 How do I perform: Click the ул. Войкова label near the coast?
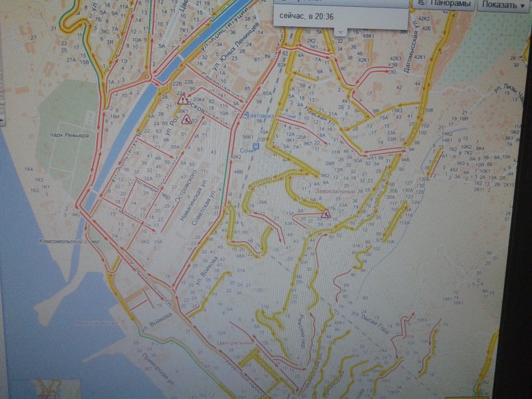click(x=153, y=325)
